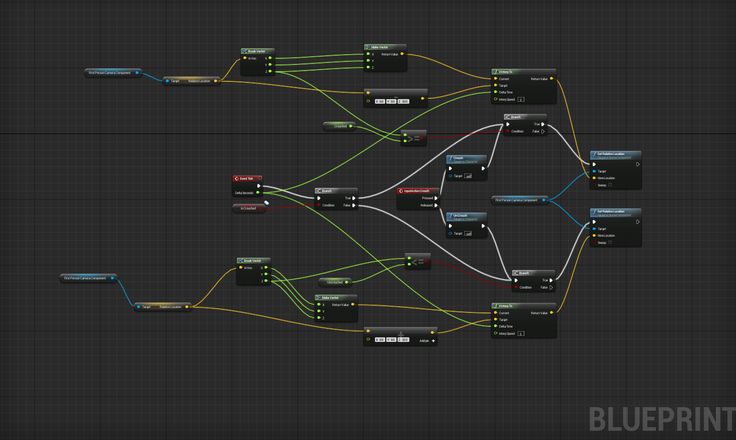Select the Crouched float variable node
The height and width of the screenshot is (440, 736).
339,126
